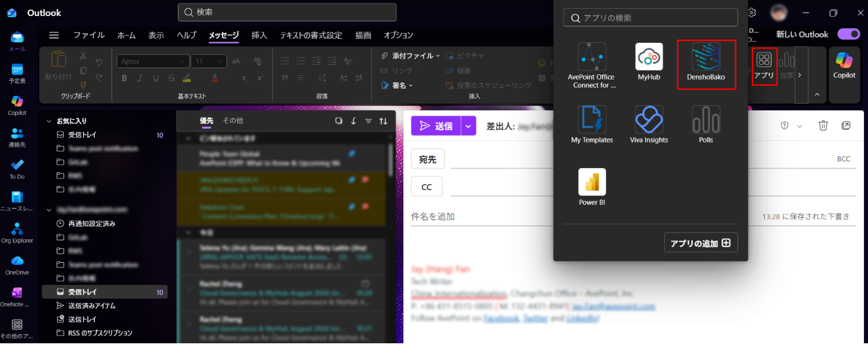Apply strikethrough formatting

tap(171, 78)
